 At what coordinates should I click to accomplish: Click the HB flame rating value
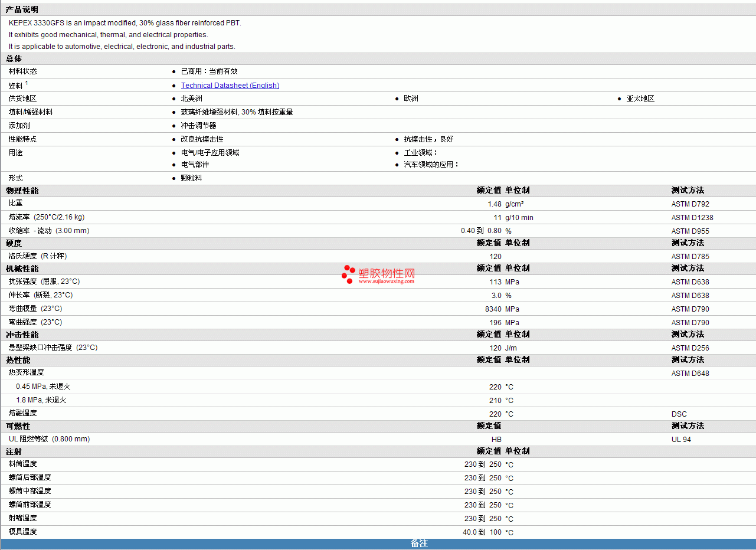pyautogui.click(x=496, y=440)
